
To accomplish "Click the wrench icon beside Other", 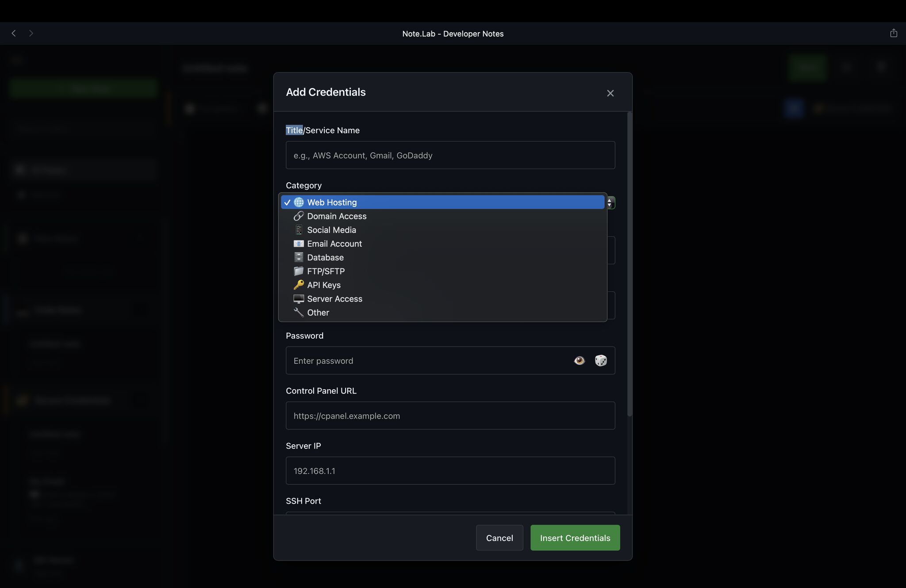I will (x=299, y=313).
